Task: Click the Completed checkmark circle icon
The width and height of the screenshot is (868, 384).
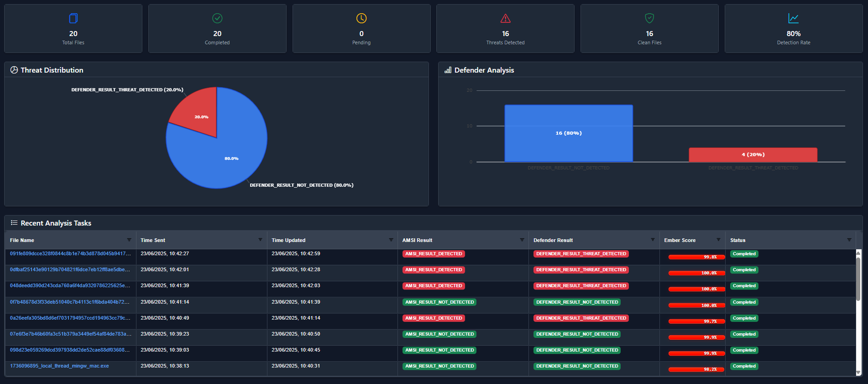Action: pos(217,18)
